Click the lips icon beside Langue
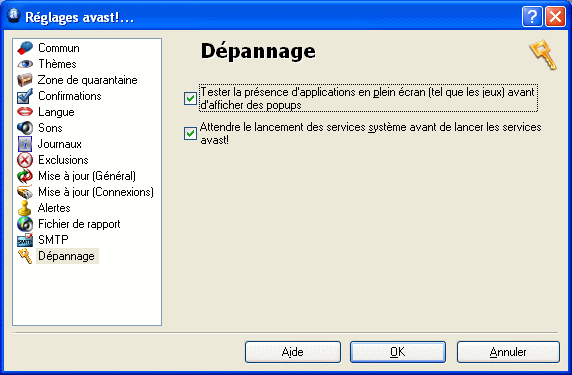The image size is (572, 375). point(25,112)
